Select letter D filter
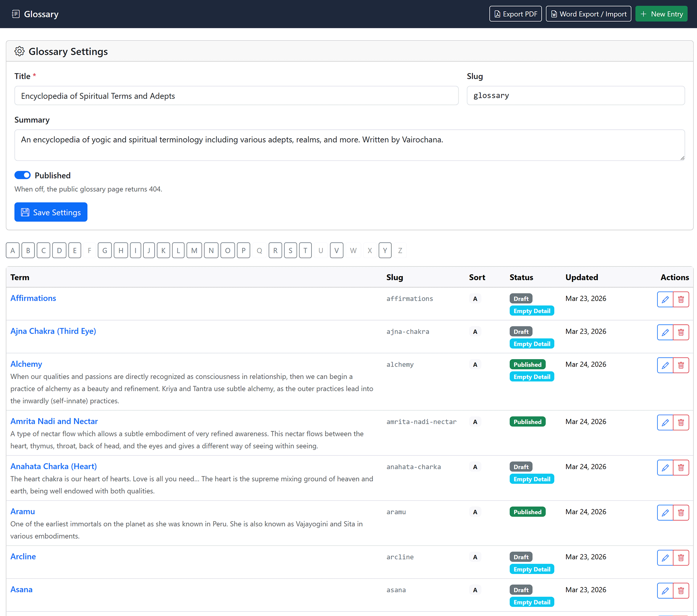Screen dimensions: 697x616 [x=59, y=251]
